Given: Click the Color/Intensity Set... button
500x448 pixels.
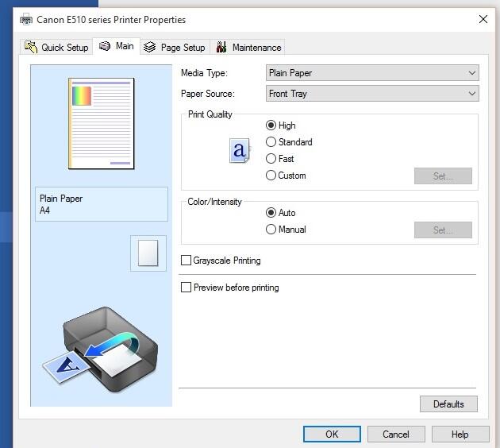Looking at the screenshot, I should 443,230.
